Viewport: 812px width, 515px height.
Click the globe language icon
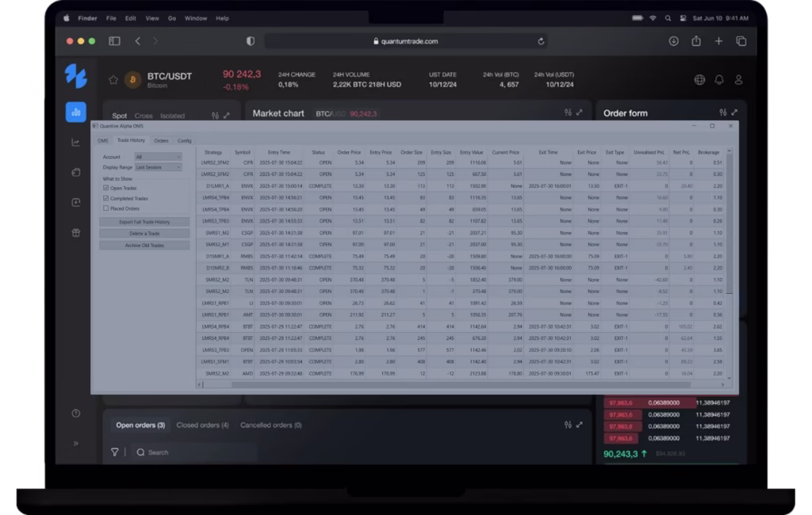pos(699,80)
